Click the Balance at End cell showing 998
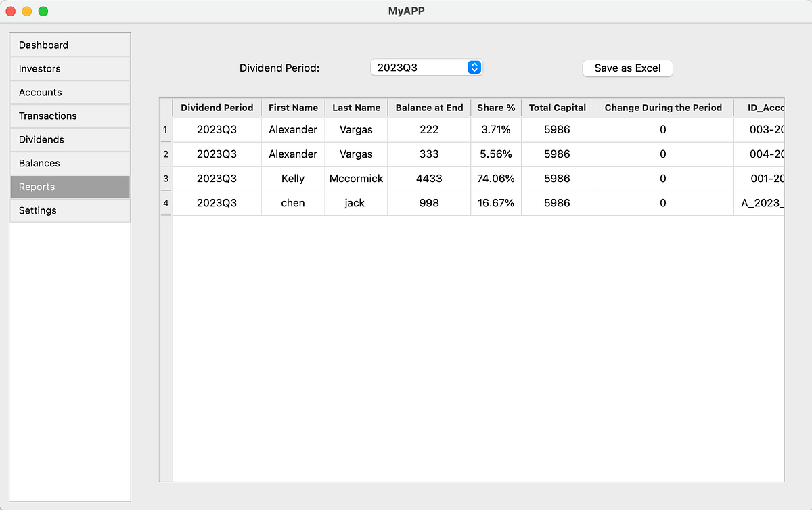The width and height of the screenshot is (812, 510). coord(429,203)
